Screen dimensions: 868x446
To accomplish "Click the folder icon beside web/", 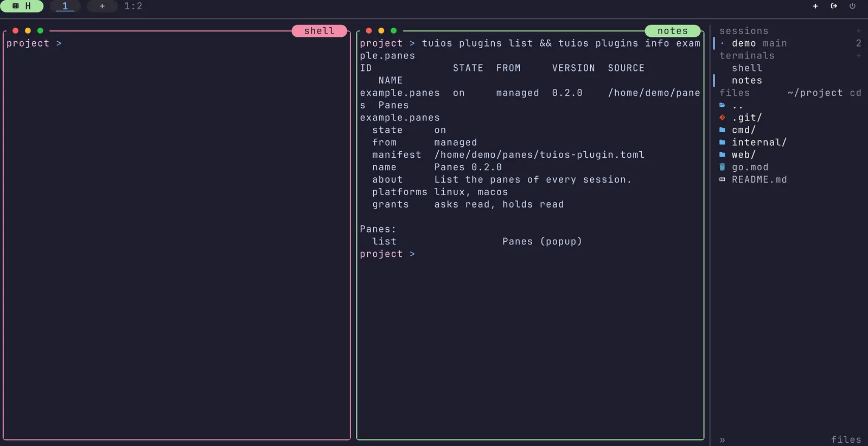I will pyautogui.click(x=722, y=155).
